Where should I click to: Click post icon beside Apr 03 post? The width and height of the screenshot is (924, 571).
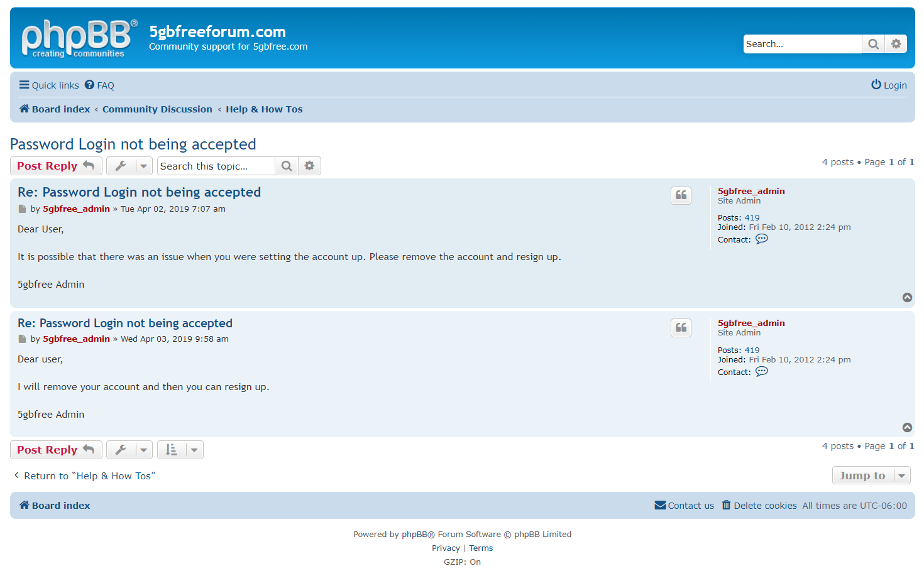click(22, 339)
